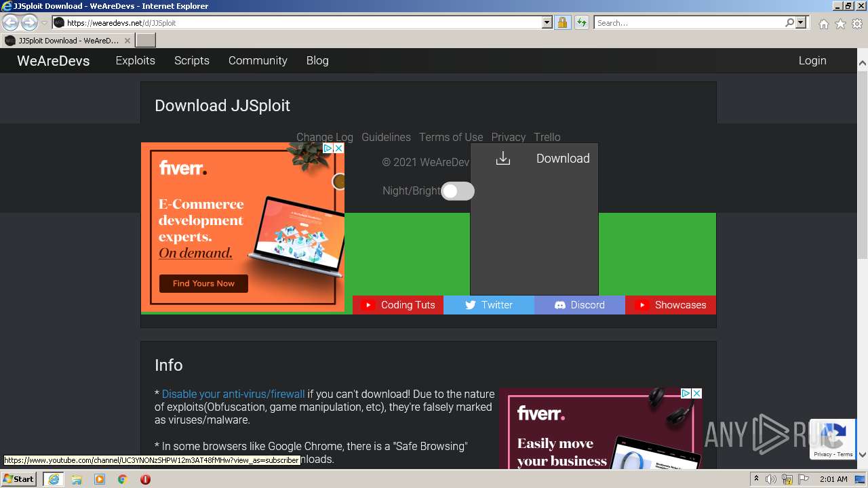Open the Guidelines link
Viewport: 868px width, 488px height.
point(386,137)
